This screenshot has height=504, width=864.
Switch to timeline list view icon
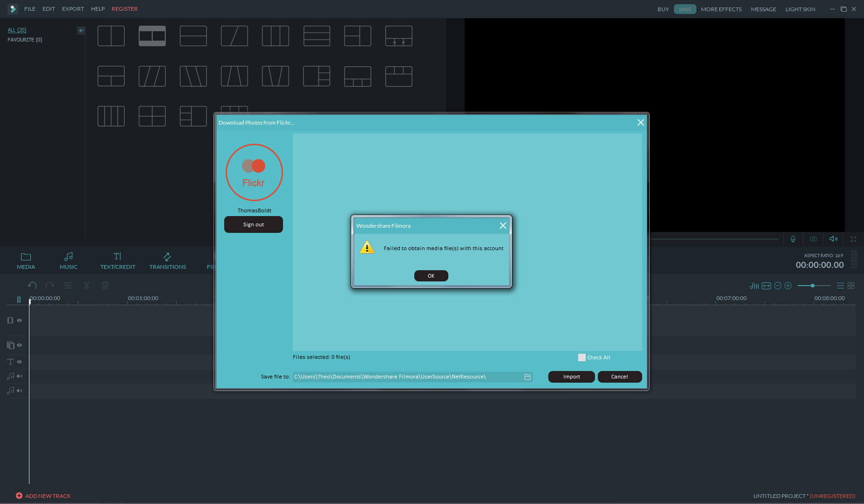coord(840,286)
